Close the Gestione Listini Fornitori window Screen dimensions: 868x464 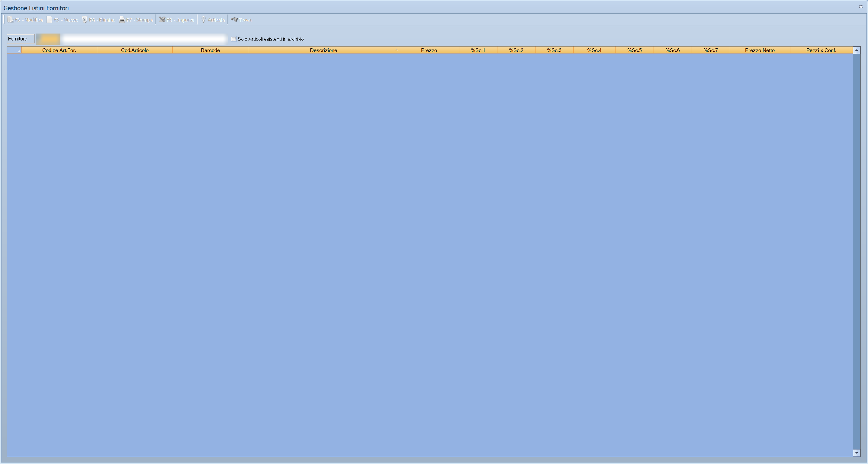(x=861, y=7)
